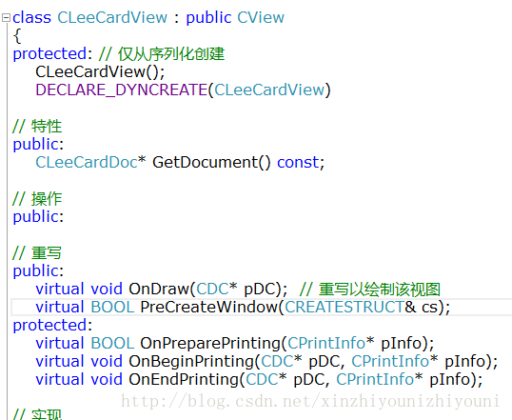Click the OnEndPrinting function name
Screen dimensions: 512x420
point(184,379)
